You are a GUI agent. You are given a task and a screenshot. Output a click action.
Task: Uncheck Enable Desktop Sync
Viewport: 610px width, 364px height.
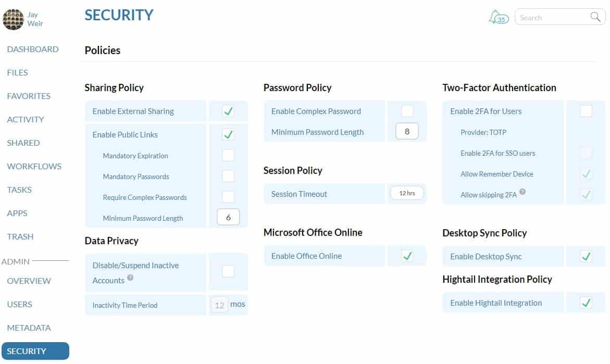point(586,256)
